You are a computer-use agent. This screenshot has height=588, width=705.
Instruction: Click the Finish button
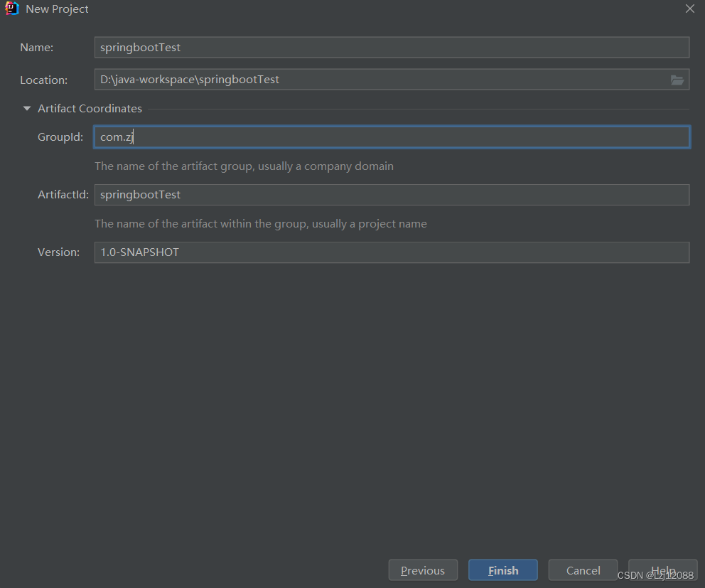[502, 570]
